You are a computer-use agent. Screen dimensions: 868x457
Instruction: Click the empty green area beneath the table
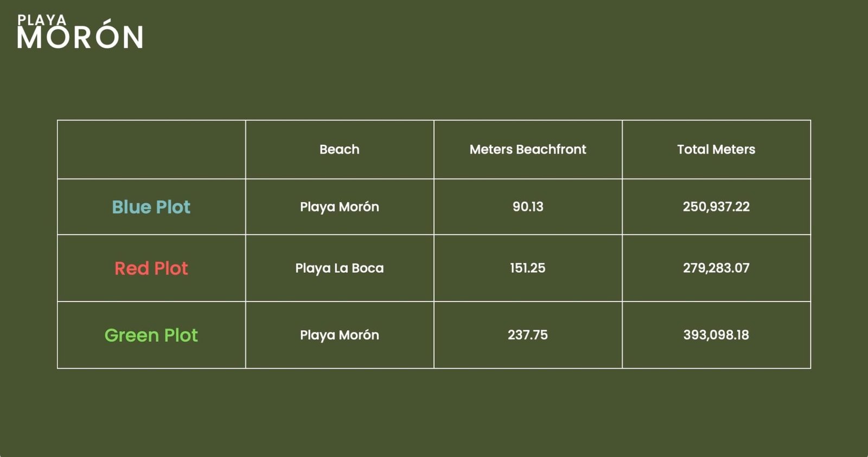click(x=434, y=412)
